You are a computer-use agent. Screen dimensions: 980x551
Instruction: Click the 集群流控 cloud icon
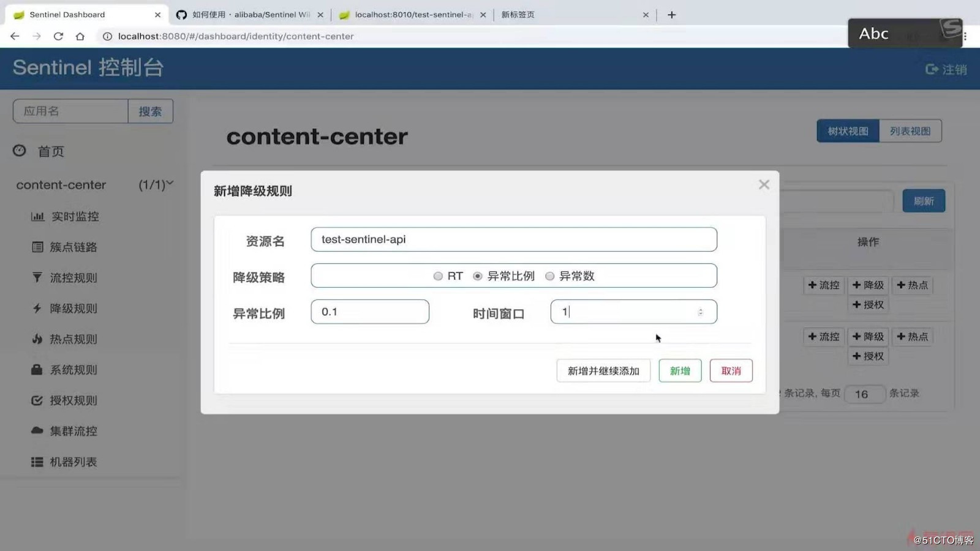coord(37,430)
